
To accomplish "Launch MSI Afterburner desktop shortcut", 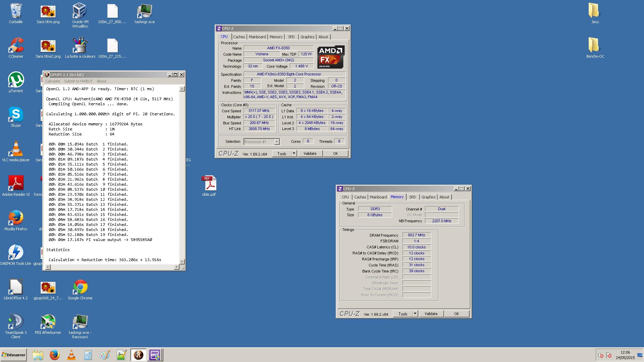I will [48, 324].
